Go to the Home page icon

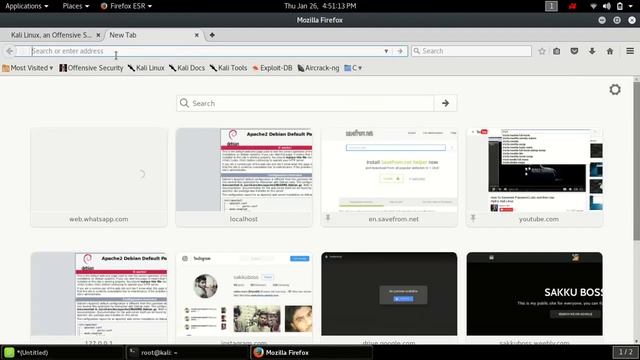[610, 51]
